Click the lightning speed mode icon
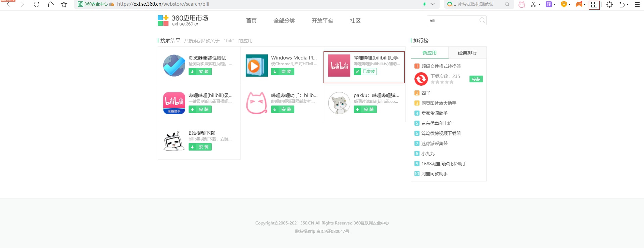Screen dimensions: 644x248 click(x=424, y=4)
